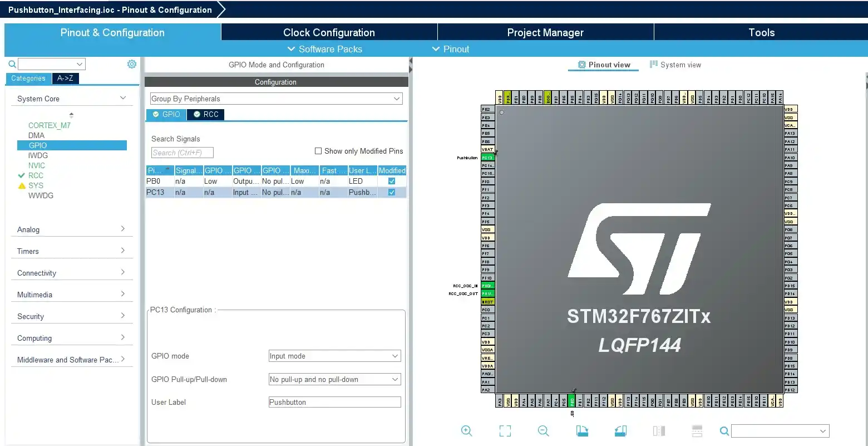Rotate the chip view clockwise
The height and width of the screenshot is (446, 868).
582,430
